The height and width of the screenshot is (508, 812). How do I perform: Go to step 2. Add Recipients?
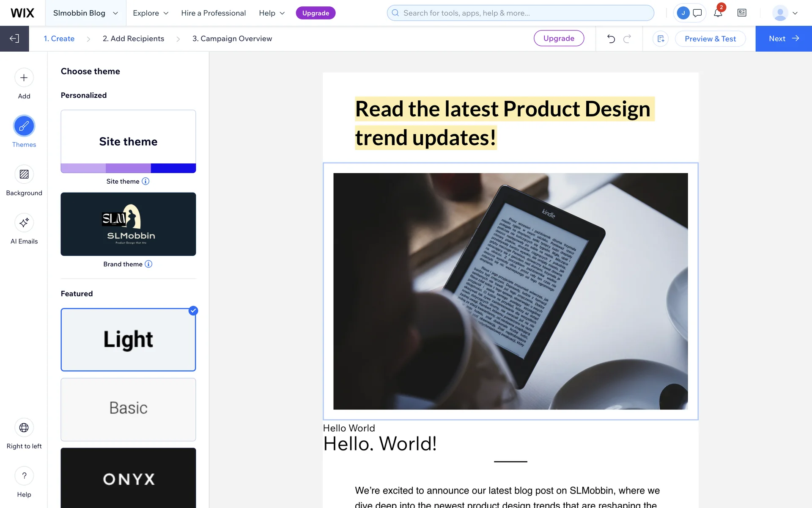click(x=133, y=39)
